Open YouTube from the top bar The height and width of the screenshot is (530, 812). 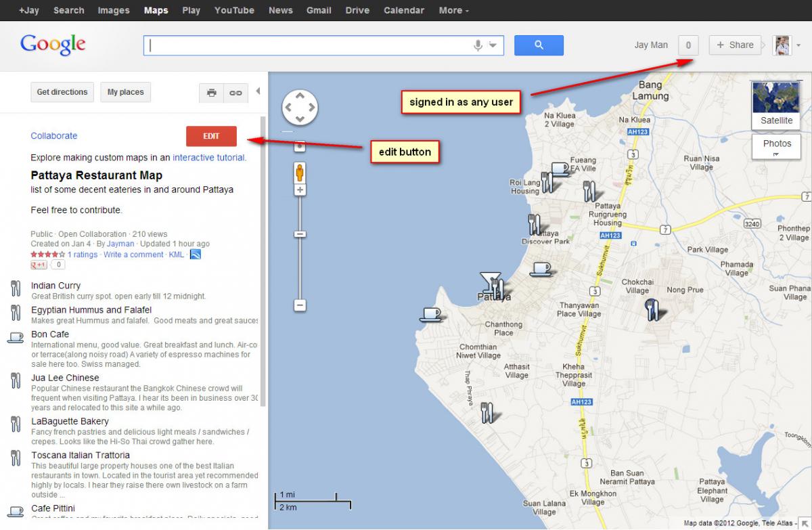coord(234,10)
